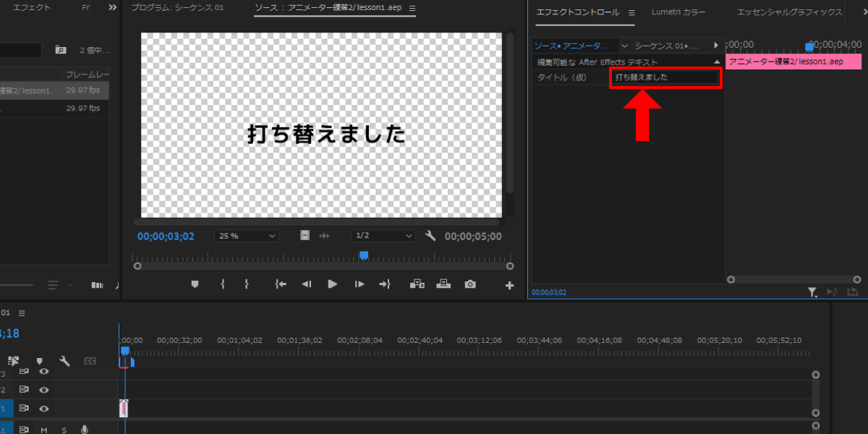Open the source monitor button editor plus
Screen dimensions: 868x434
[x=509, y=286]
